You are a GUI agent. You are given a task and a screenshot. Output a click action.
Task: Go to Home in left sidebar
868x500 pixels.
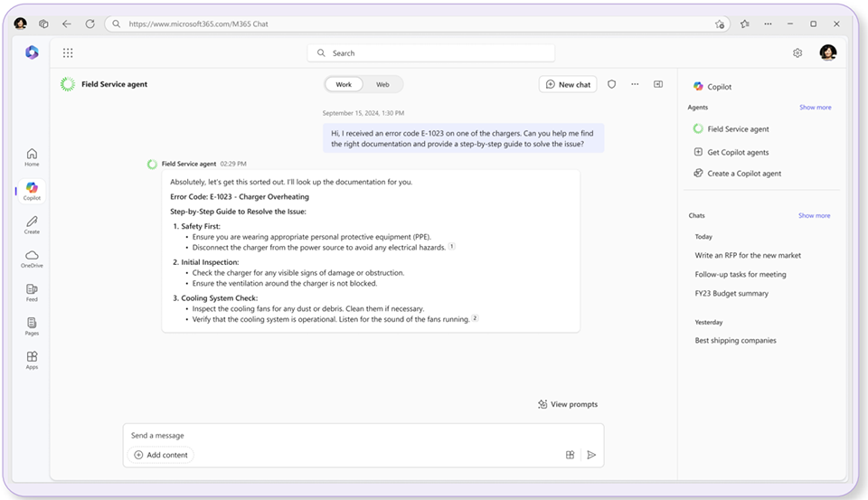[x=32, y=157]
